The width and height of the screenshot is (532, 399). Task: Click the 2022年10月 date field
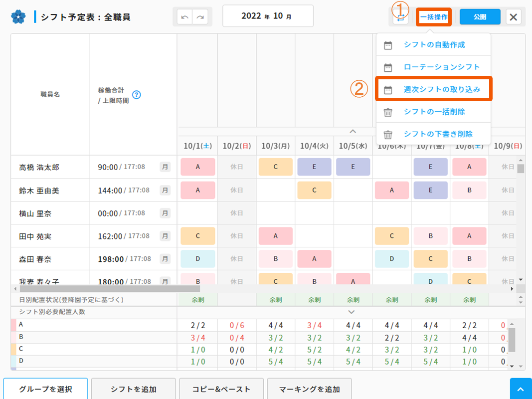pos(268,16)
